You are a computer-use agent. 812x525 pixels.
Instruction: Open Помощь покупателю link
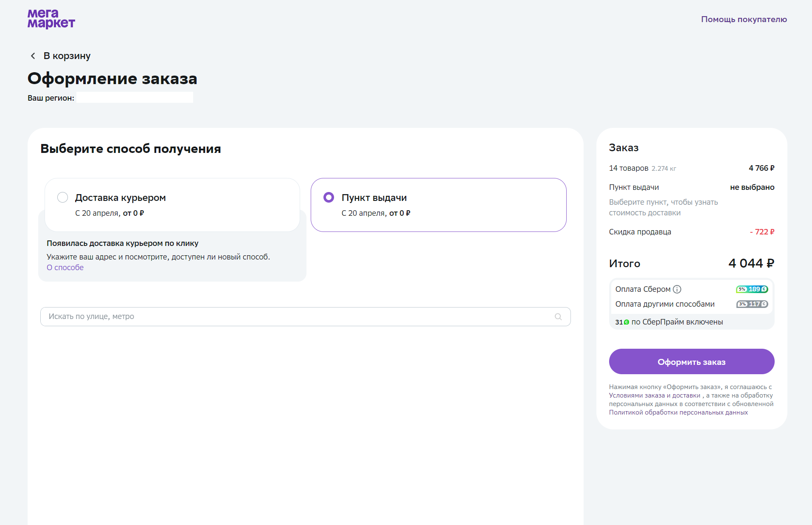(744, 19)
